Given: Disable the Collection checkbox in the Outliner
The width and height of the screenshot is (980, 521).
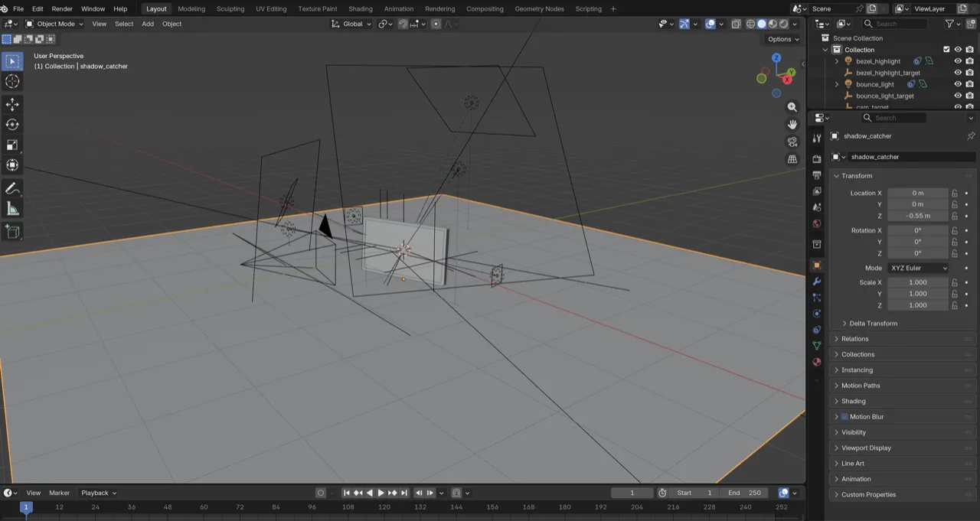Looking at the screenshot, I should [946, 50].
